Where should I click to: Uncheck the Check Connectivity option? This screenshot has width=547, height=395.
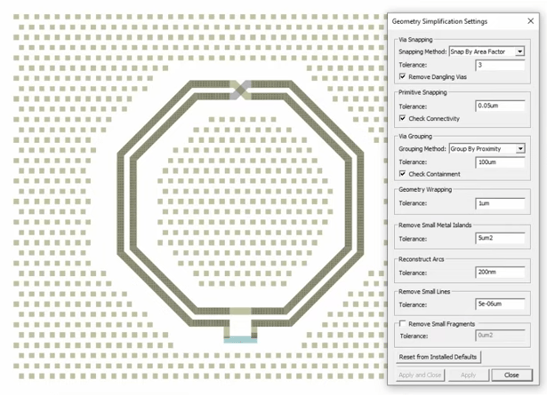click(x=402, y=118)
